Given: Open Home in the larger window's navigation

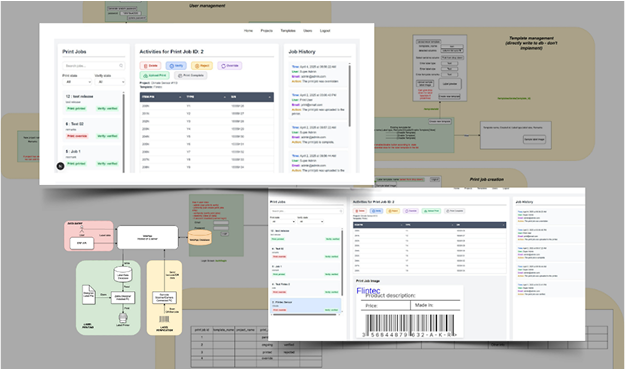Looking at the screenshot, I should click(248, 31).
